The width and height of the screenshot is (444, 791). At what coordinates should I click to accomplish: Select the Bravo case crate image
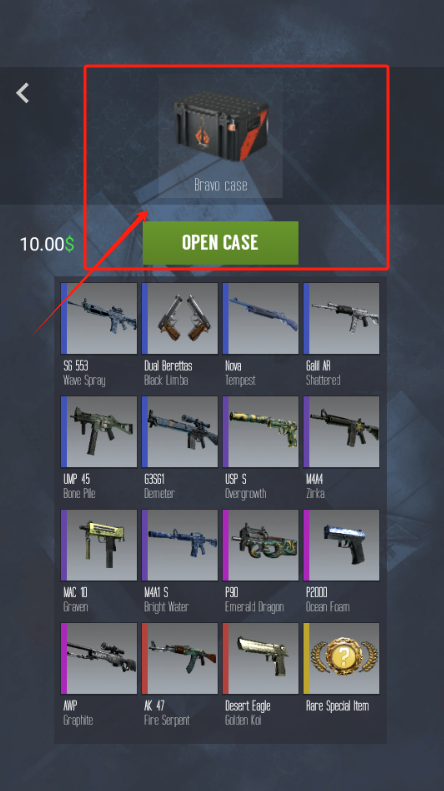click(220, 126)
